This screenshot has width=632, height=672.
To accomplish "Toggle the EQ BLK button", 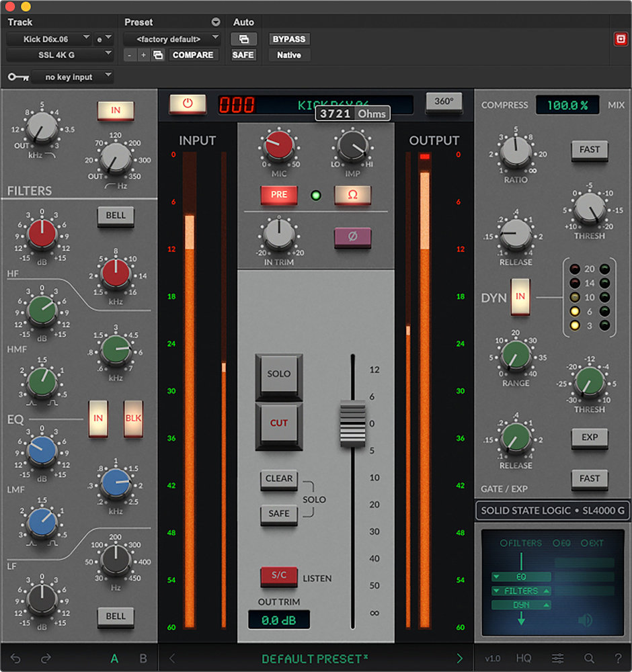I will coord(133,418).
